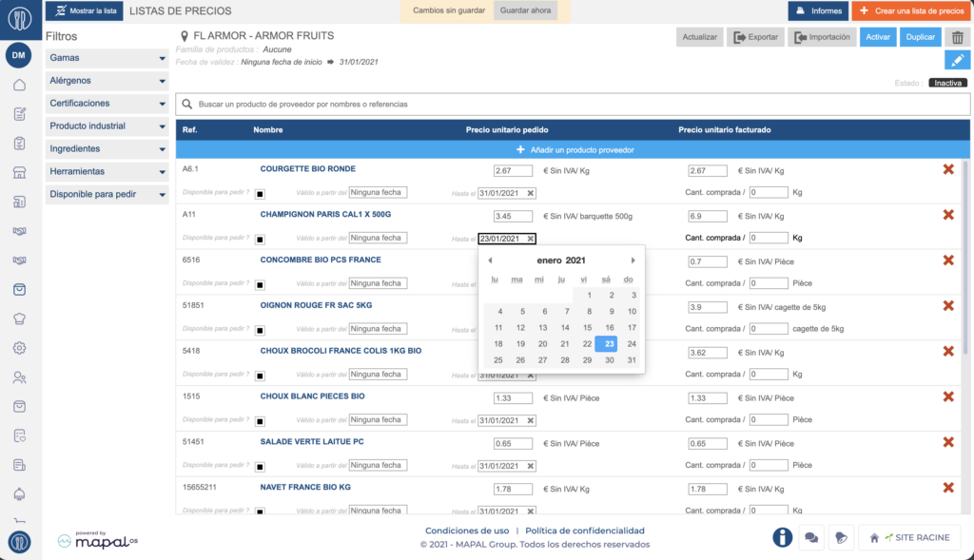Open the service bell cloche sidebar icon
Viewport: 974px width, 560px height.
click(19, 494)
